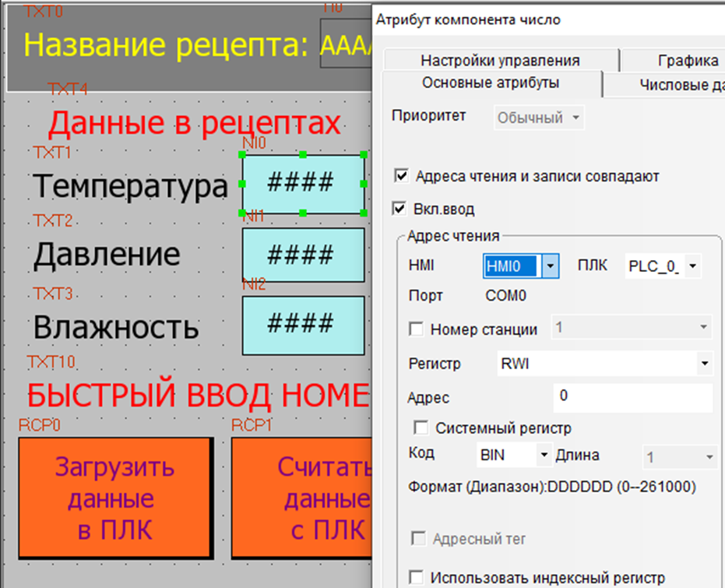Expand the PLC_0 selector
725x588 pixels.
[x=690, y=266]
